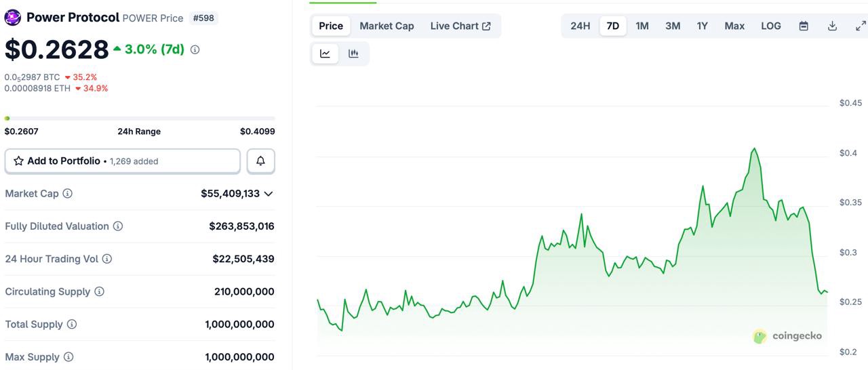The height and width of the screenshot is (370, 868).
Task: Select the 24H time range
Action: (x=580, y=26)
